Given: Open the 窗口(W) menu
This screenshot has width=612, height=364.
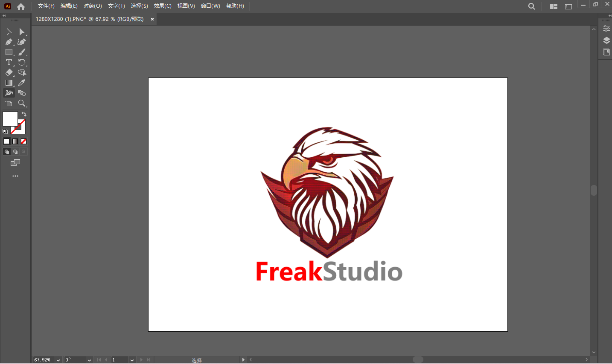Looking at the screenshot, I should point(210,6).
